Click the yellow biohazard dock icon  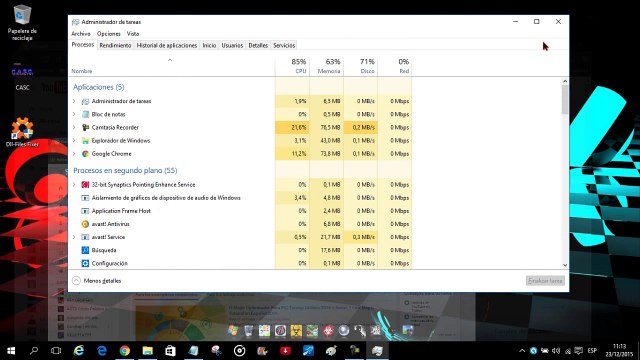tap(296, 331)
